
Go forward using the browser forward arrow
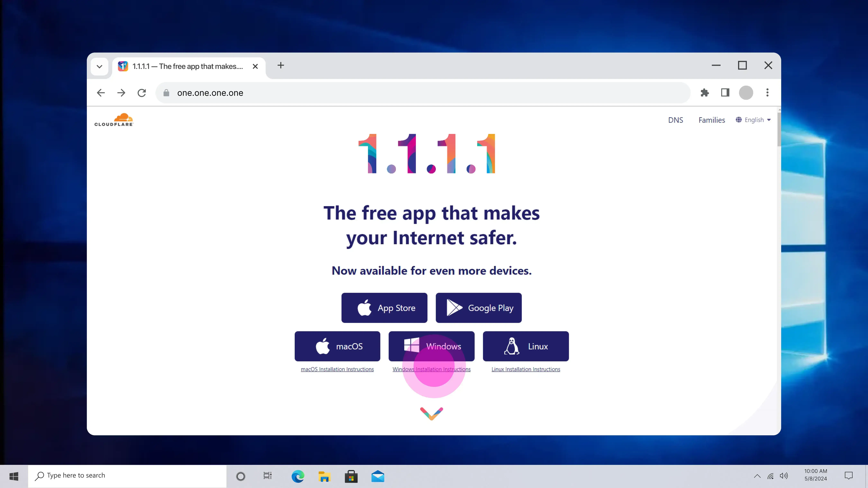pos(121,93)
